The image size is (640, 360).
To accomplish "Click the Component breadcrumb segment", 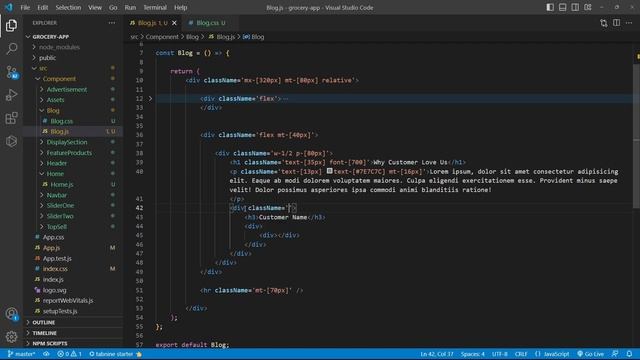I will coord(162,37).
